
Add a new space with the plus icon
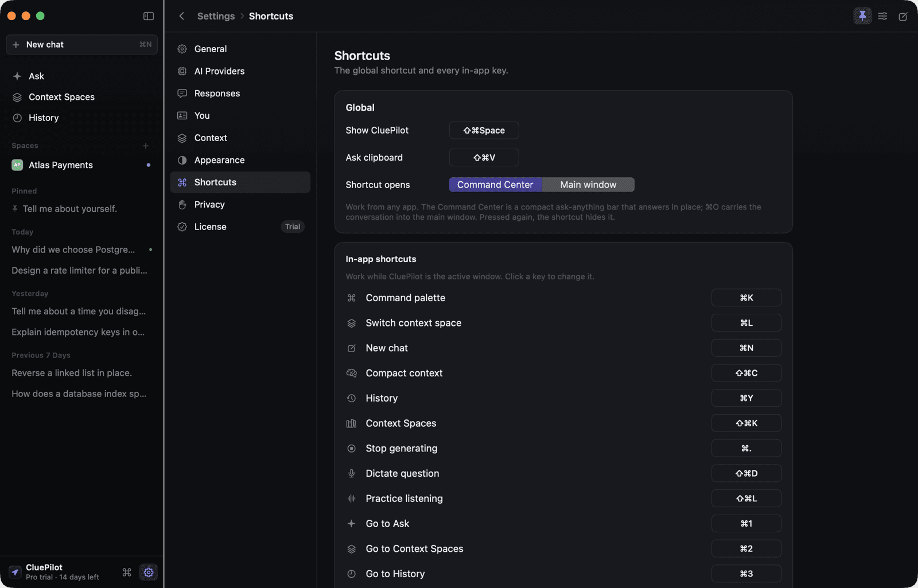point(146,146)
